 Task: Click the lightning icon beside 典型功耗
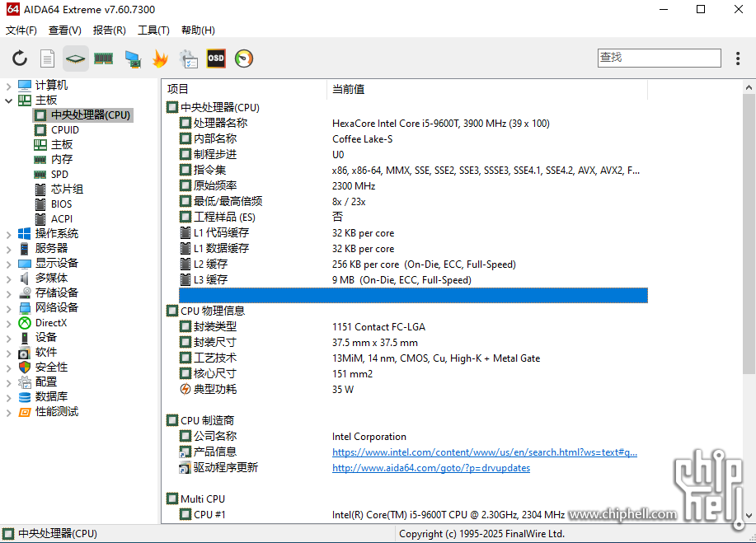pos(185,389)
